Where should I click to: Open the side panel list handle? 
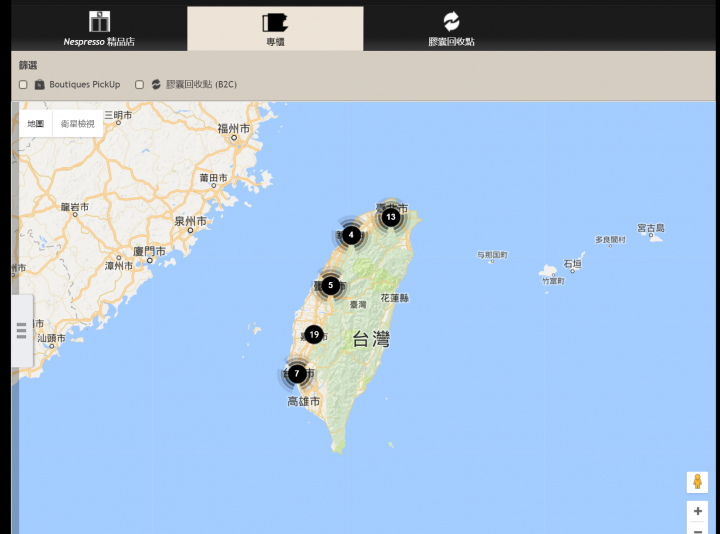pyautogui.click(x=22, y=331)
